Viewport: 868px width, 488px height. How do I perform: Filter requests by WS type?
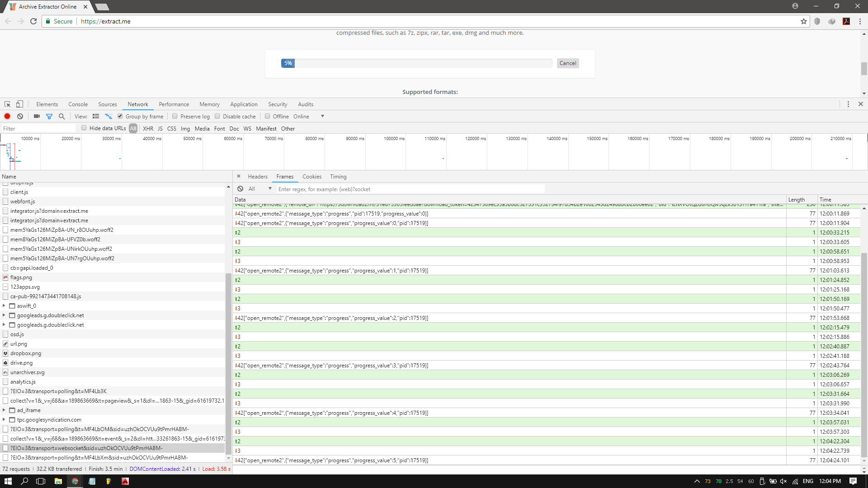[x=247, y=128]
